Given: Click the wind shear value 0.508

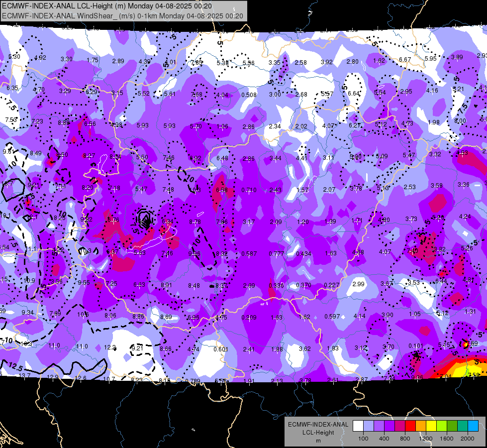Looking at the screenshot, I should click(249, 95).
